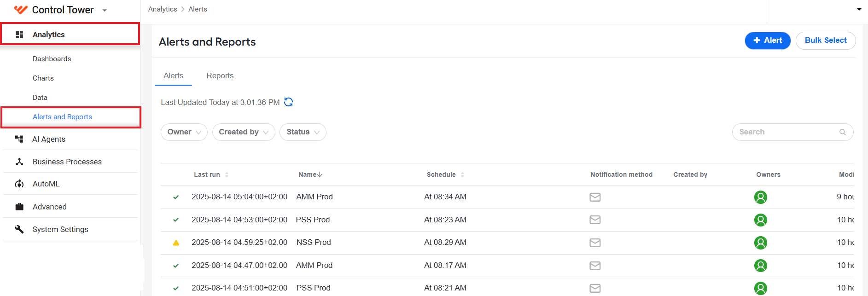Screen dimensions: 868x296
Task: Open the Owner filter dropdown
Action: (184, 132)
